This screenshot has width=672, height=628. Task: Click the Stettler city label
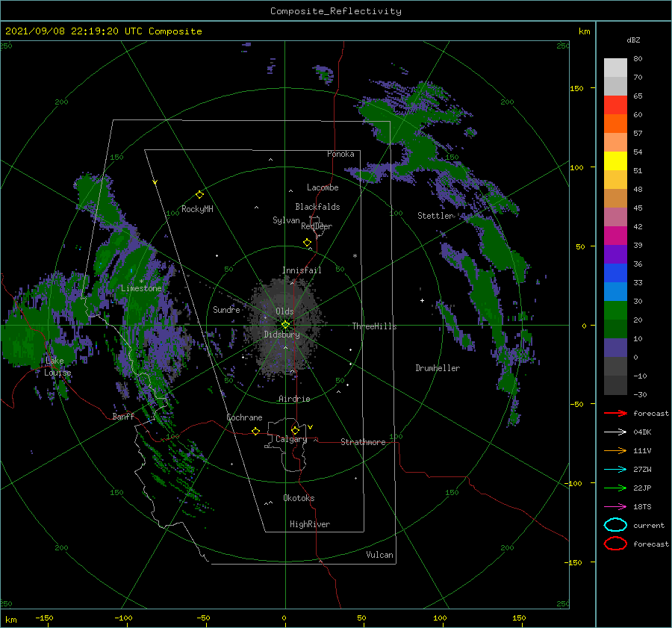click(435, 216)
